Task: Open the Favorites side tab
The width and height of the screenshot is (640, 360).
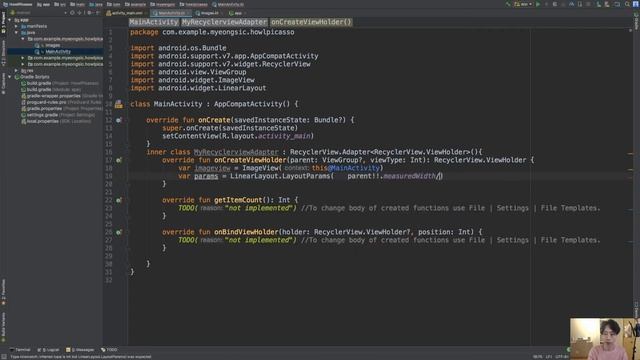Action: [3, 292]
